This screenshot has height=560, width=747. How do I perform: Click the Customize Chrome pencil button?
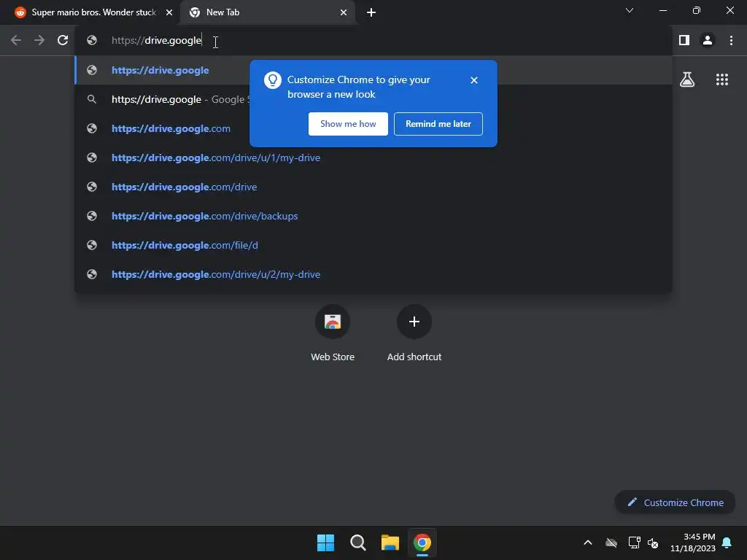coord(675,502)
